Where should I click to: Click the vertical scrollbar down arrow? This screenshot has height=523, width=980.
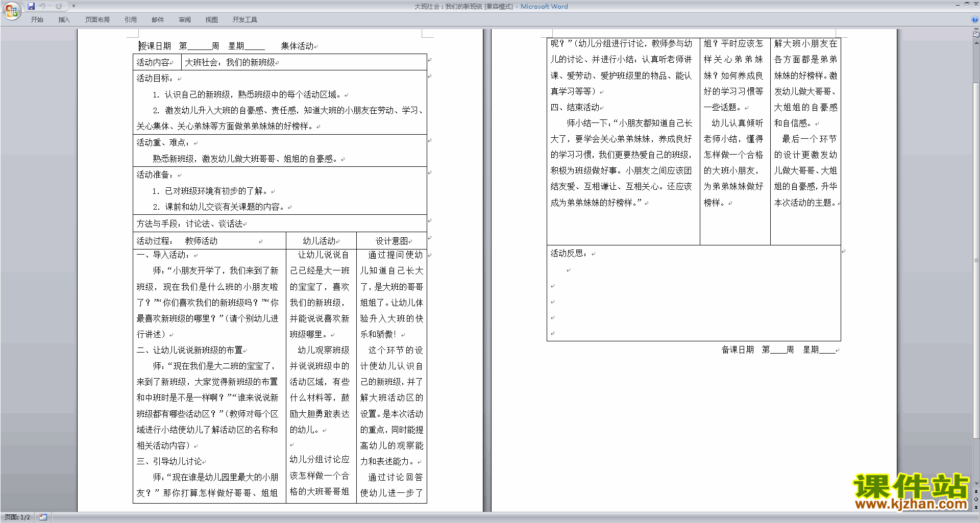(976, 483)
